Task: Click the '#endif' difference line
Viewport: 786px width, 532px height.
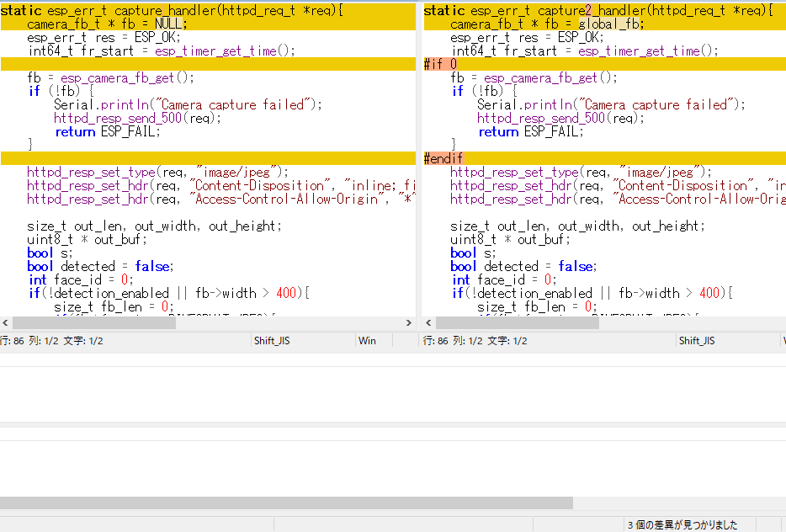Action: 443,158
